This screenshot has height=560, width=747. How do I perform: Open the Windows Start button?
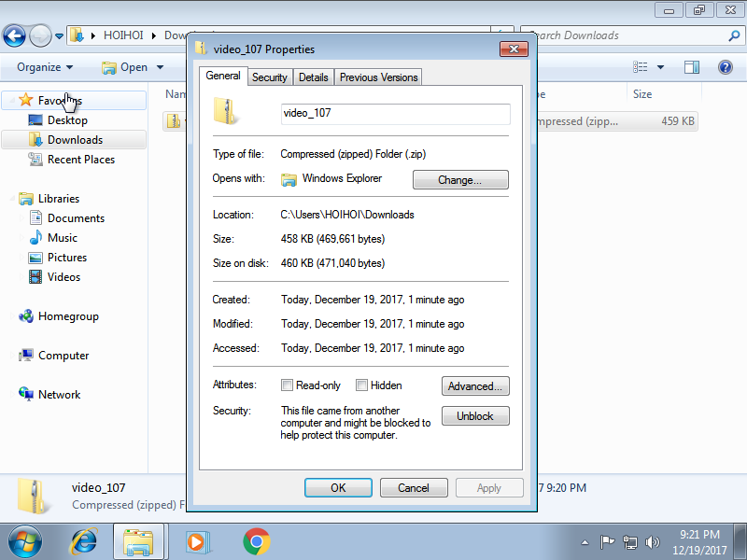(24, 542)
